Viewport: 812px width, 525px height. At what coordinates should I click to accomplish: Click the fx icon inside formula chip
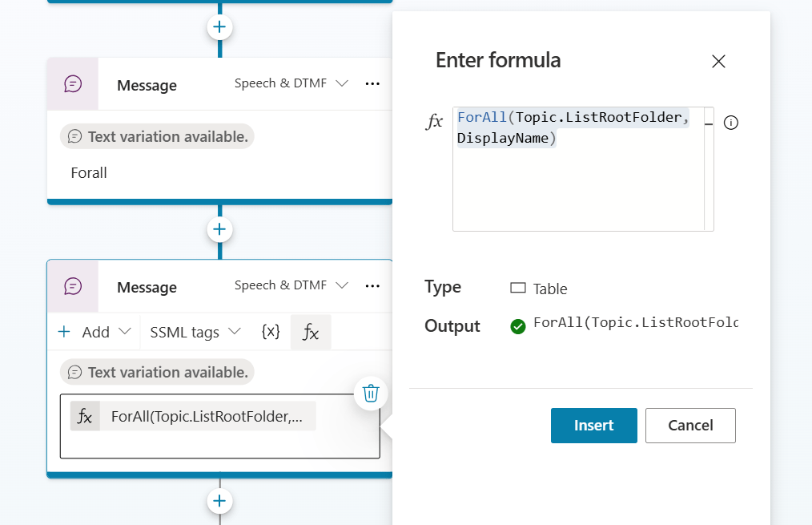tap(85, 416)
